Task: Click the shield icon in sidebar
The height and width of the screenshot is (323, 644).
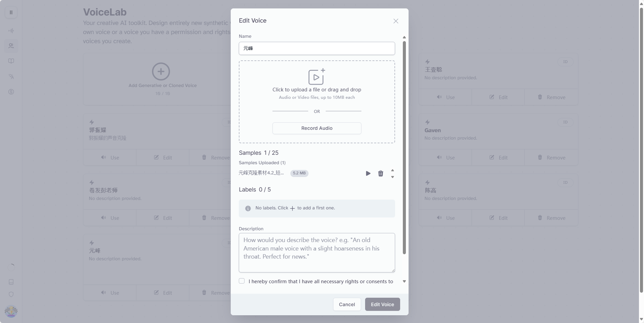Action: (x=11, y=294)
